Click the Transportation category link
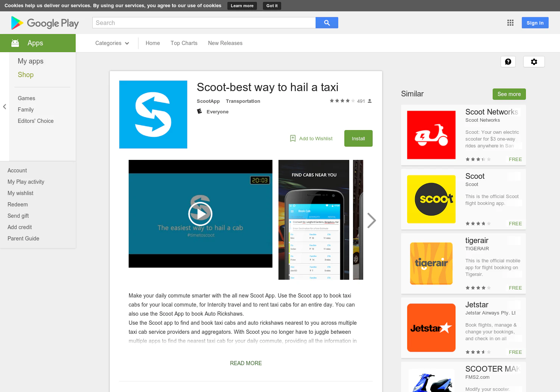The image size is (560, 392). pyautogui.click(x=243, y=101)
